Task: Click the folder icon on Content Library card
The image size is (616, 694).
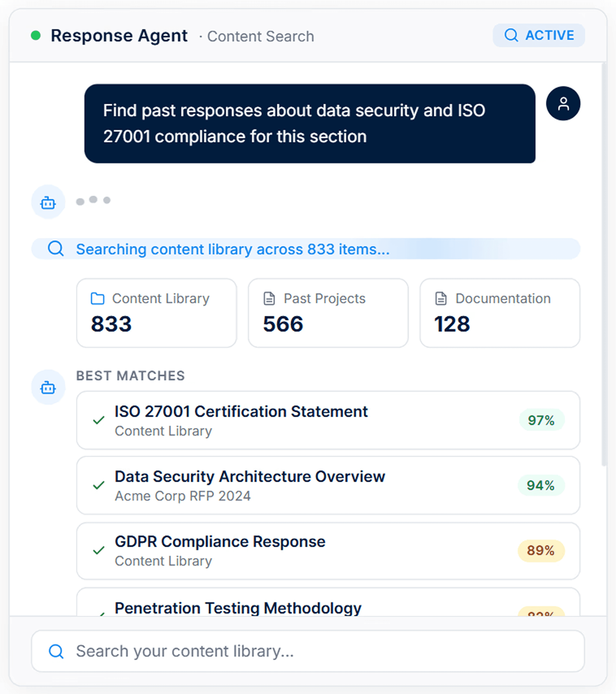Action: pos(98,298)
